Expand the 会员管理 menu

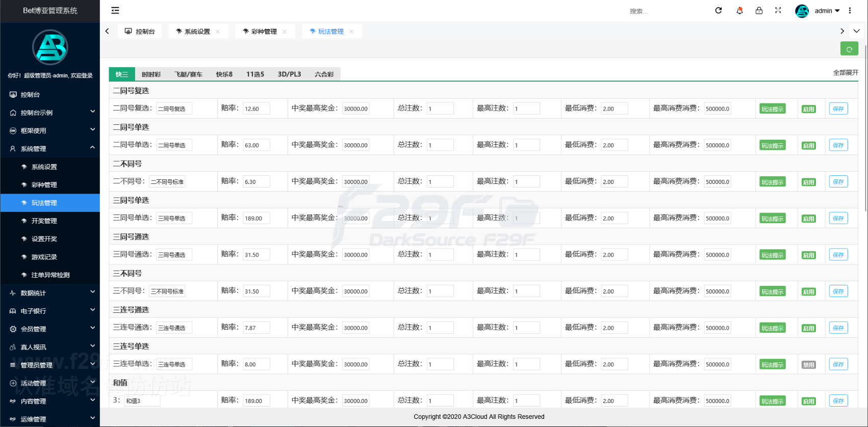pos(50,329)
